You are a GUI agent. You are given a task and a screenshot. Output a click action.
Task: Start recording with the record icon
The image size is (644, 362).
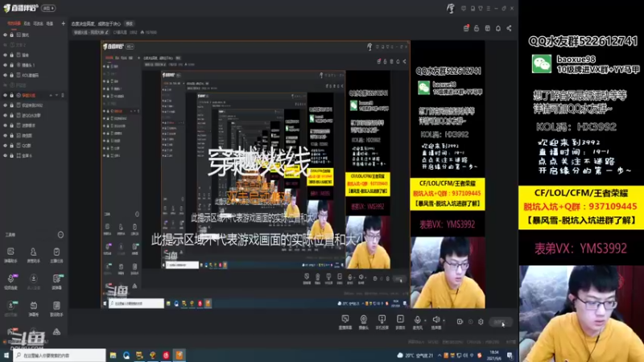460,322
